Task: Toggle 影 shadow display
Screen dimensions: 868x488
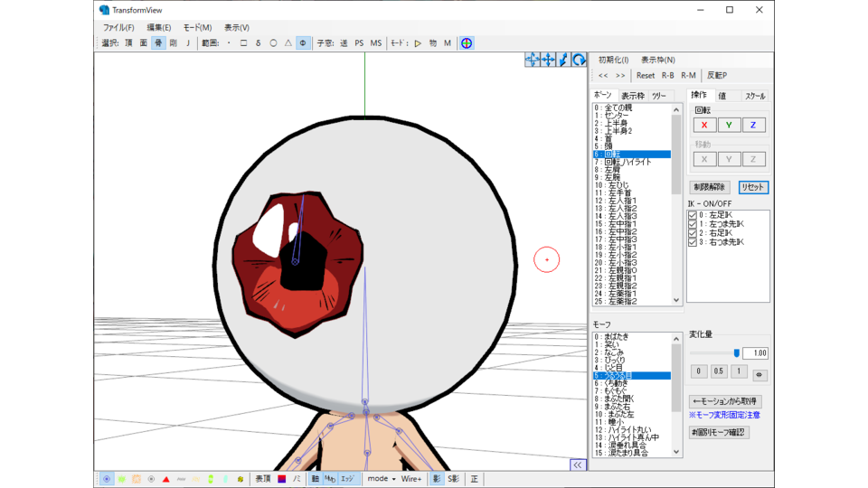Action: click(x=437, y=479)
